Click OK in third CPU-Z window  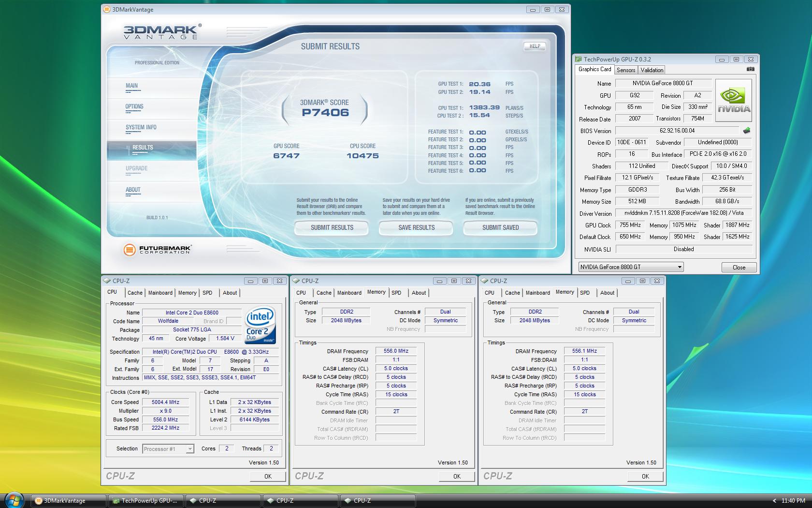click(645, 476)
